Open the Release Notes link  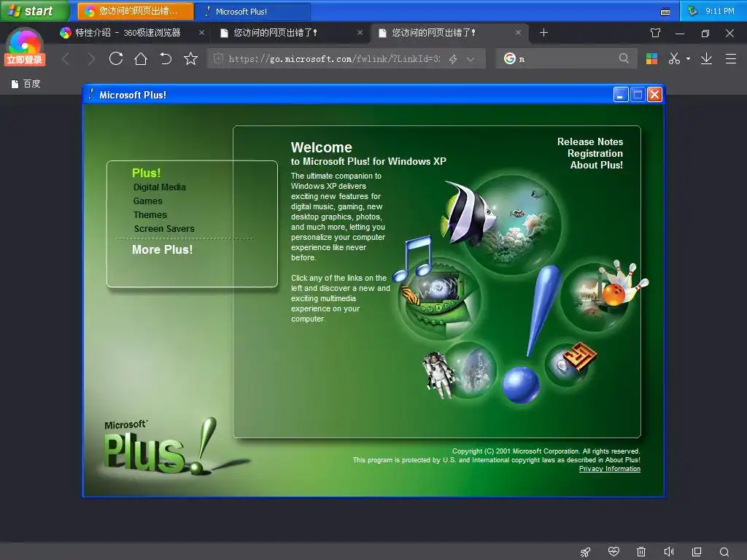pos(590,141)
